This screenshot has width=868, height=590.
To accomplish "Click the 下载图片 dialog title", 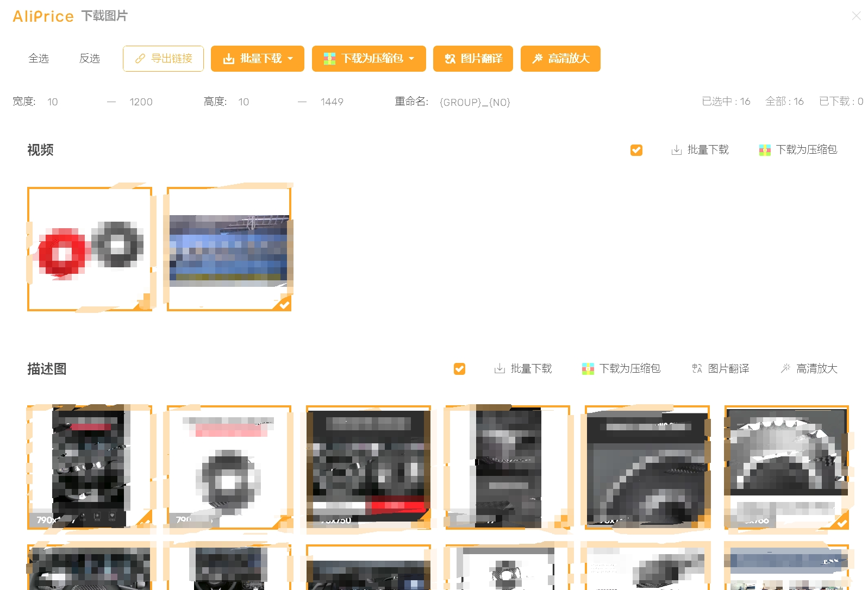I will pyautogui.click(x=104, y=16).
